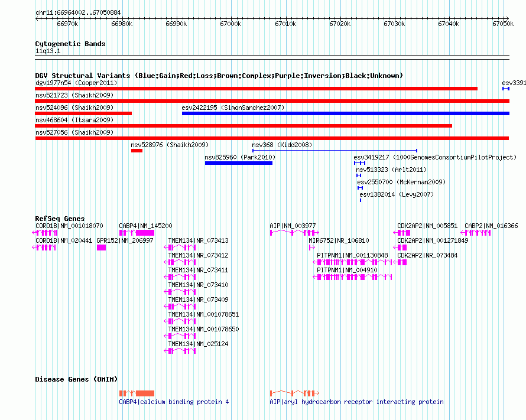Select the CDK2AP2|NM_001271849 gene label
The image size is (526, 420).
pyautogui.click(x=433, y=240)
